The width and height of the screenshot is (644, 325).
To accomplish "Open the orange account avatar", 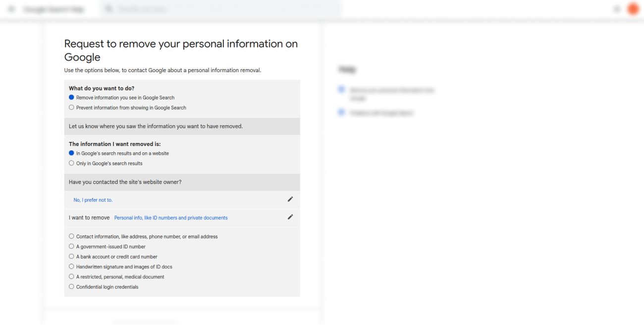I will [633, 9].
